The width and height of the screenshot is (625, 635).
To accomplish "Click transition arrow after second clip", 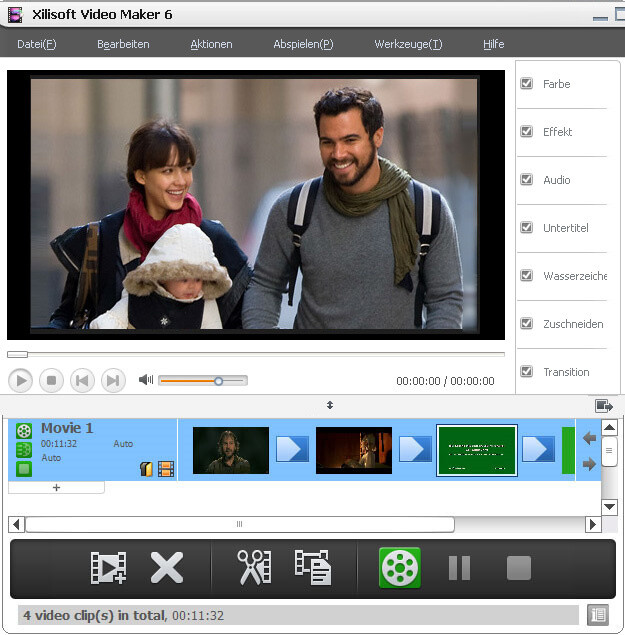I will (x=415, y=449).
